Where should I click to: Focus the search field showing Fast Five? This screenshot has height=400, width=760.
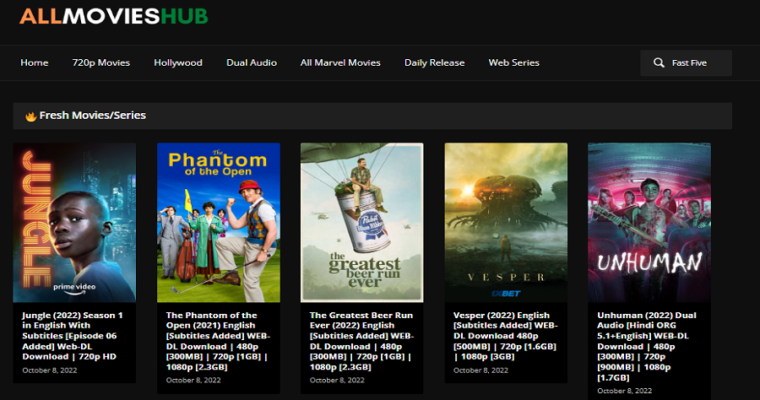coord(686,63)
